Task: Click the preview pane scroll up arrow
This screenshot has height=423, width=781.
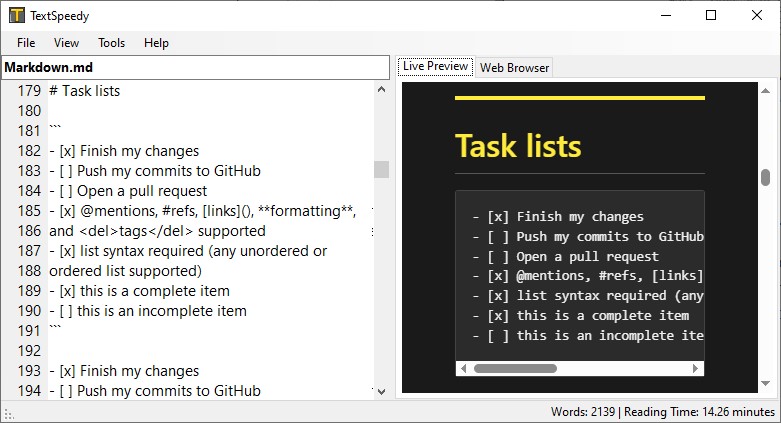Action: [x=766, y=91]
